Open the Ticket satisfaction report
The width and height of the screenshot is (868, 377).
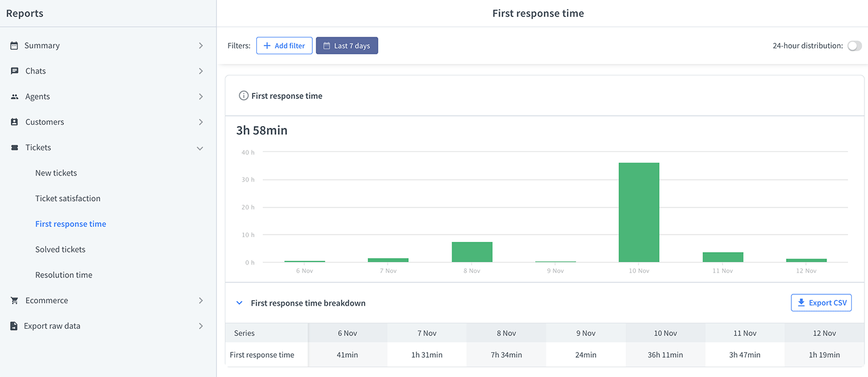pos(68,198)
